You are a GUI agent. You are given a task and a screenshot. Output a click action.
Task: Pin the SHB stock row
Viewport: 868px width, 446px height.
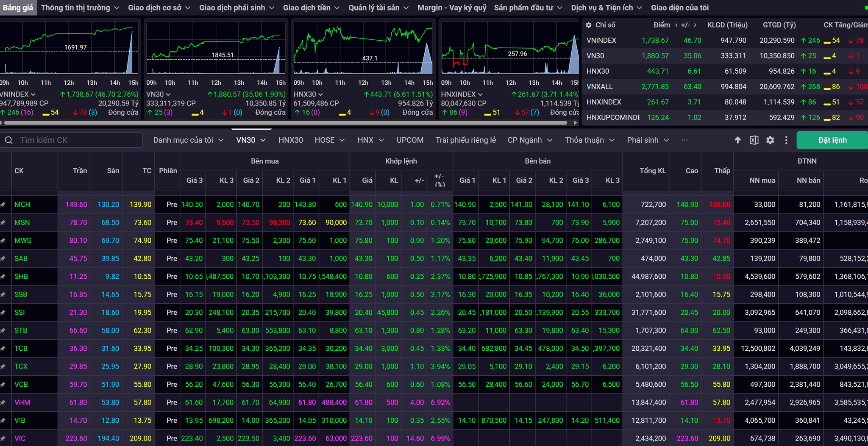3,277
